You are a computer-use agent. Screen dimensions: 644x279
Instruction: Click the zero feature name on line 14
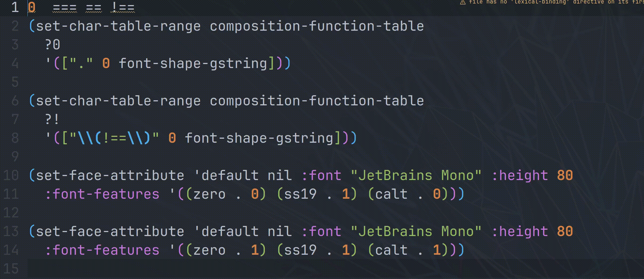pos(209,250)
